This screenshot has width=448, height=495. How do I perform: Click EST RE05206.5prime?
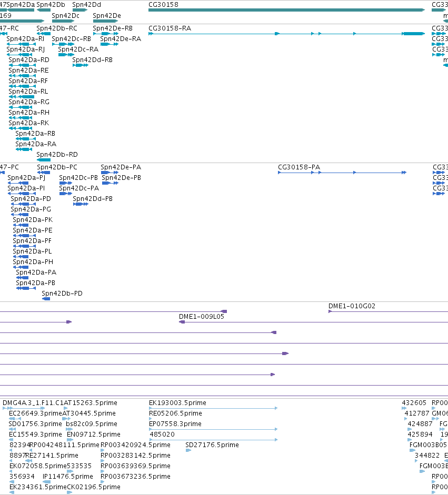(175, 413)
